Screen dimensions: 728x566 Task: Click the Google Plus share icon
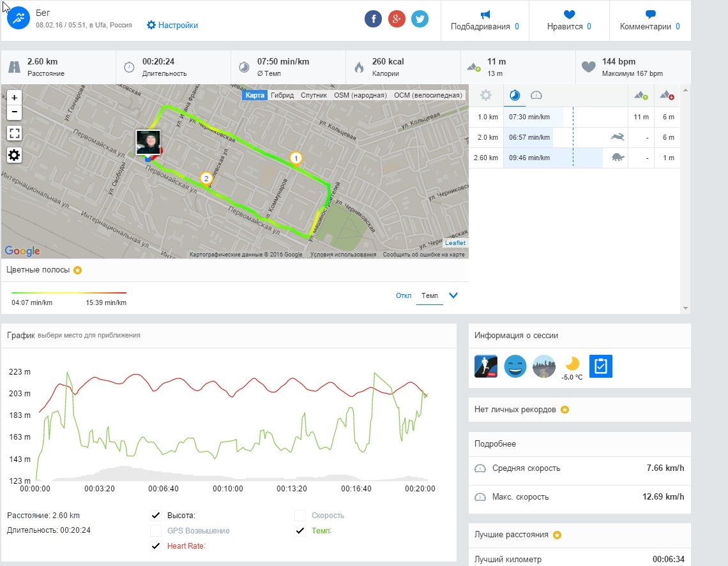[x=397, y=19]
